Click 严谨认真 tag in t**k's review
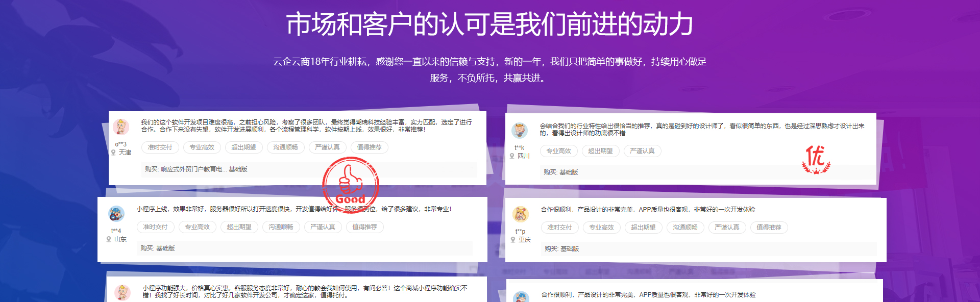This screenshot has height=302, width=980. coord(643,151)
